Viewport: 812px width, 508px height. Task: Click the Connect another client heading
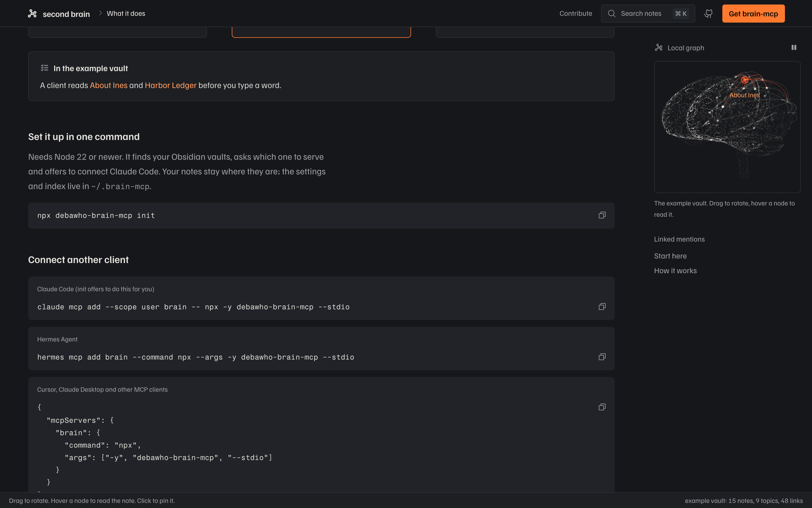78,260
